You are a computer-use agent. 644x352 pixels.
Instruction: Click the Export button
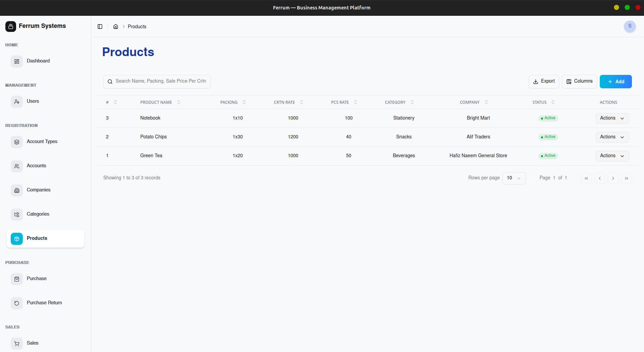coord(544,81)
